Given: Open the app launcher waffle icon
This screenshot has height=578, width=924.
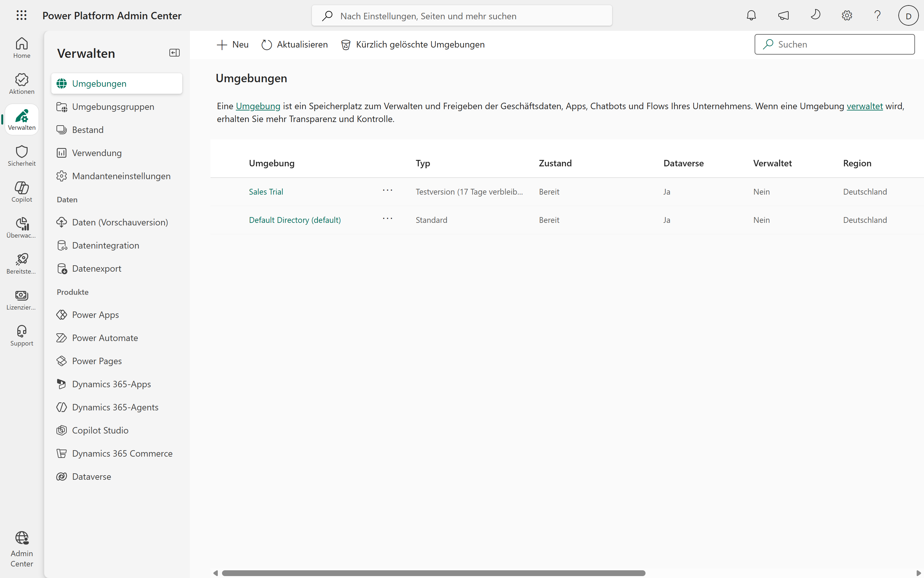Looking at the screenshot, I should coord(21,15).
